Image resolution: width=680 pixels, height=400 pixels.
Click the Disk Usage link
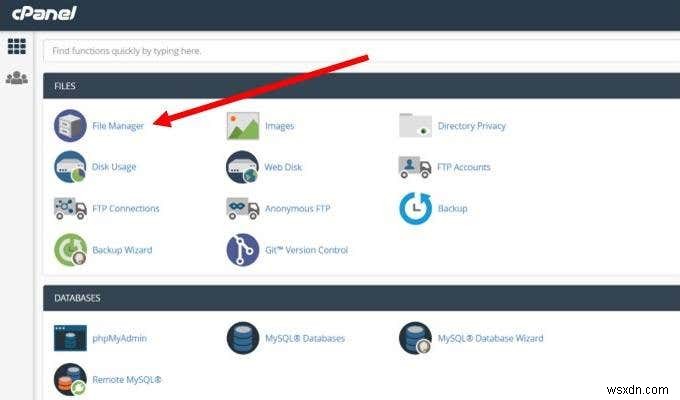tap(114, 167)
